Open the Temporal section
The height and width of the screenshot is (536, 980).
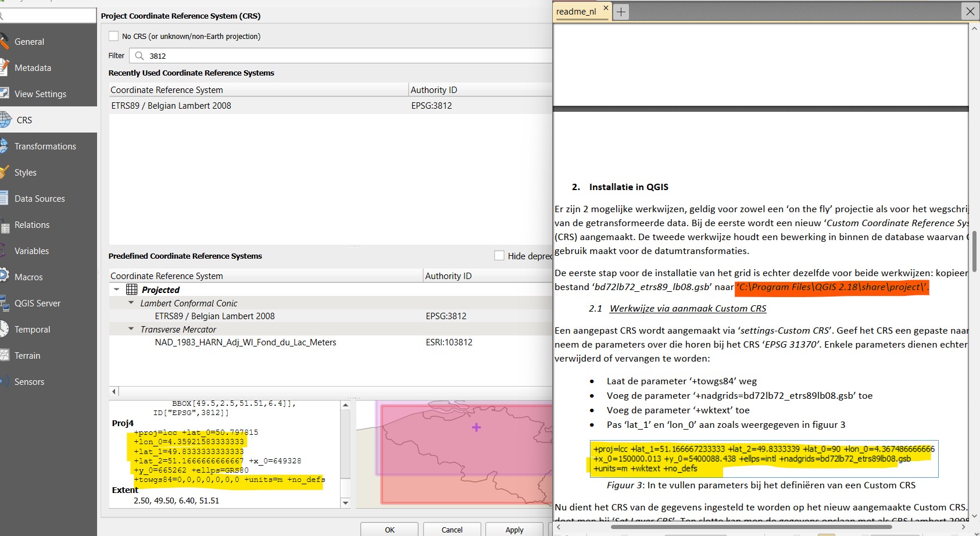click(32, 330)
